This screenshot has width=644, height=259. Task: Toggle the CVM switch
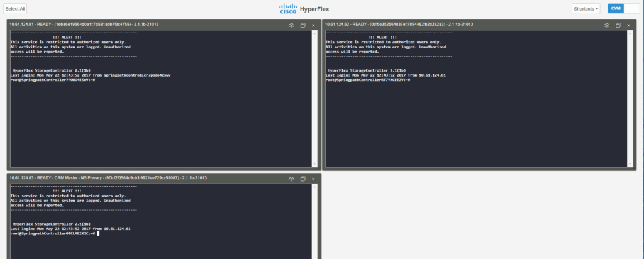[x=623, y=9]
